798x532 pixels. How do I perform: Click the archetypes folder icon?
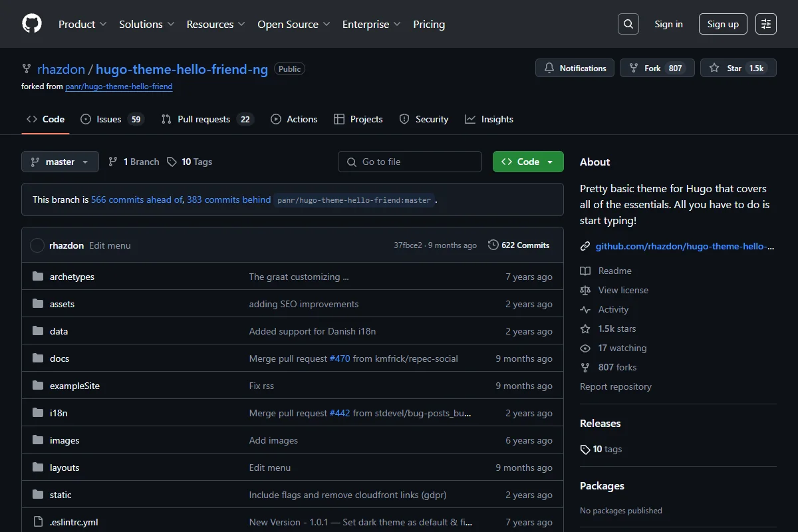click(38, 277)
